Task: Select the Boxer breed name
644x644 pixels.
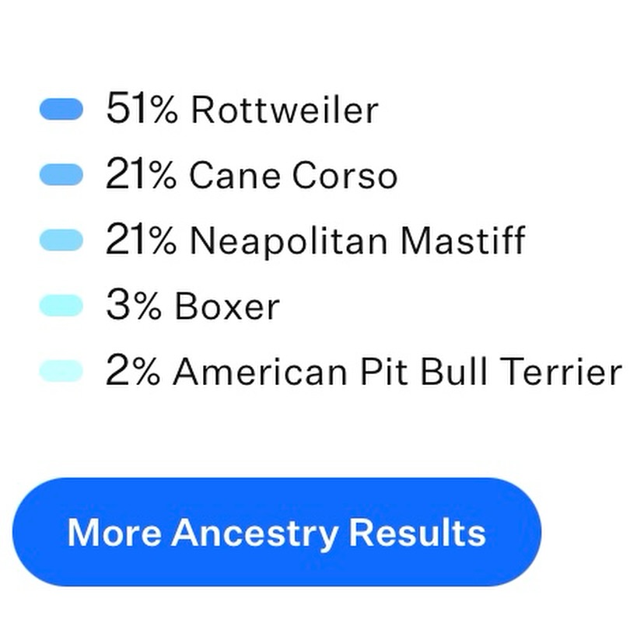Action: pos(226,306)
